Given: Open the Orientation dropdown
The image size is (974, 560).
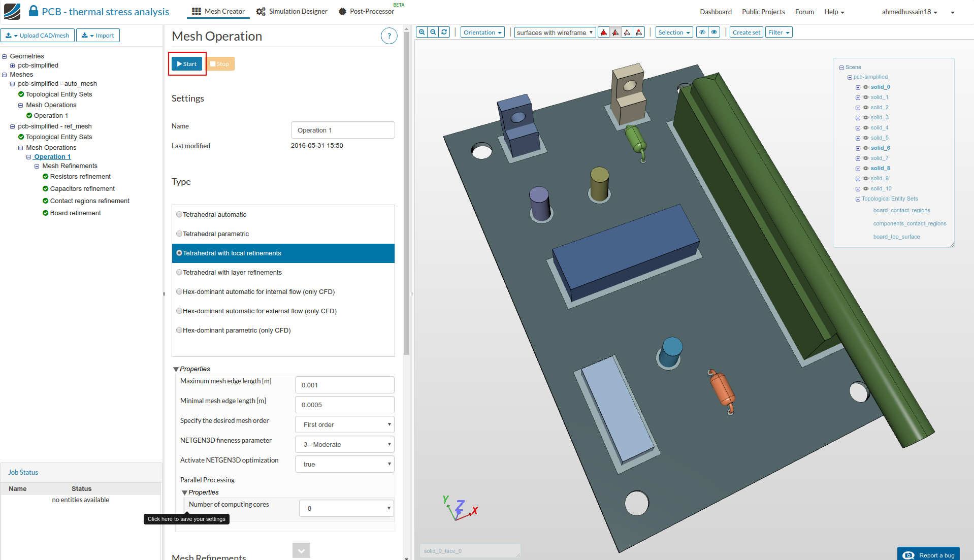Looking at the screenshot, I should click(482, 32).
